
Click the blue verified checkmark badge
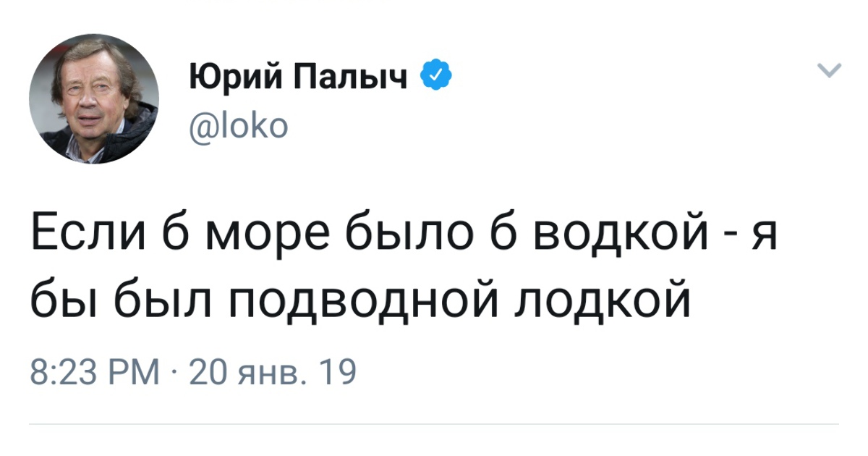tap(437, 76)
